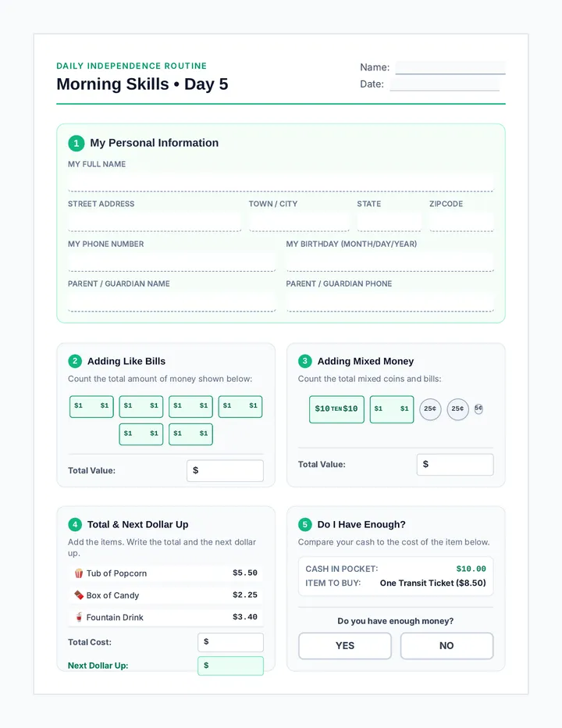The height and width of the screenshot is (728, 562).
Task: Click the Total Value box under Adding Like Bills
Action: 225,471
